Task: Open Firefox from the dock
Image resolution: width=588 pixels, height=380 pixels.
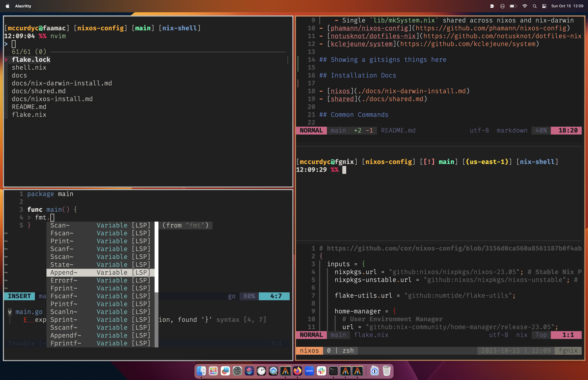Action: click(297, 371)
